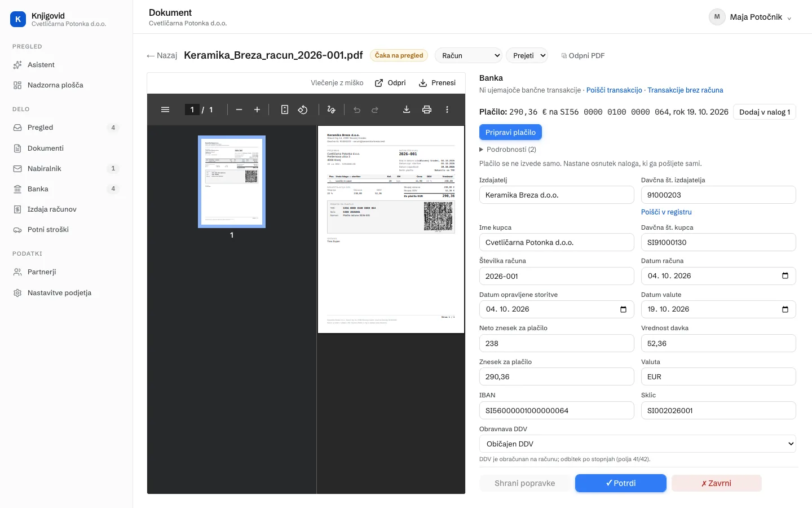Focus the IBAN input field

point(557,410)
